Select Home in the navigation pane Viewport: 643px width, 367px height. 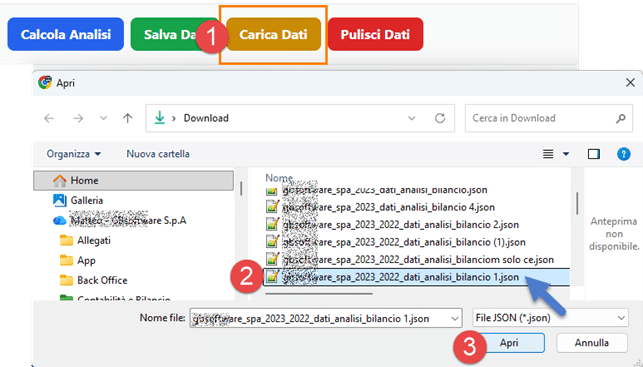[x=134, y=180]
